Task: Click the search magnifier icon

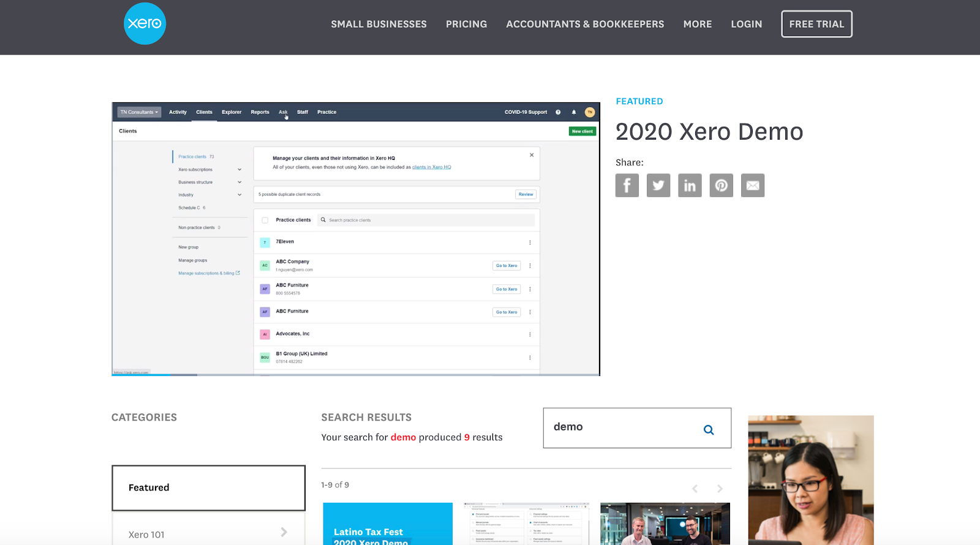Action: pyautogui.click(x=709, y=430)
